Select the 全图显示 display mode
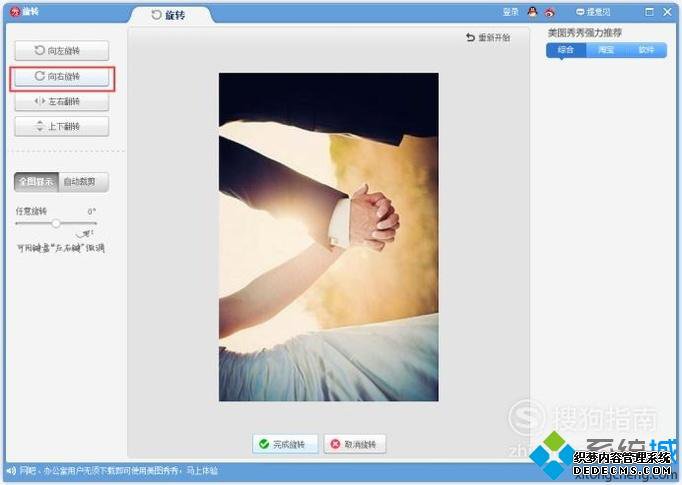This screenshot has height=485, width=682. point(37,182)
